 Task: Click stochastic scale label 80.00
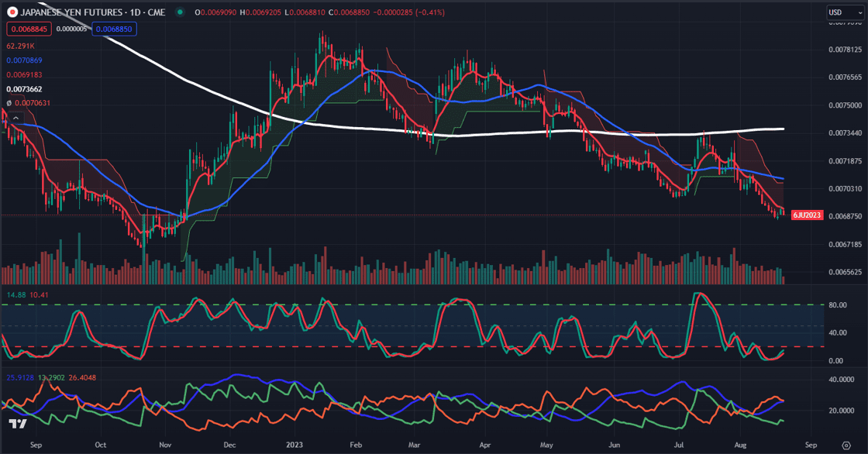838,305
